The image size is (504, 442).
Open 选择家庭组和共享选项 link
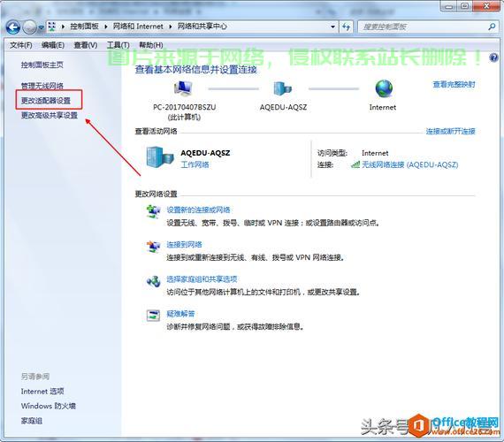(x=202, y=279)
